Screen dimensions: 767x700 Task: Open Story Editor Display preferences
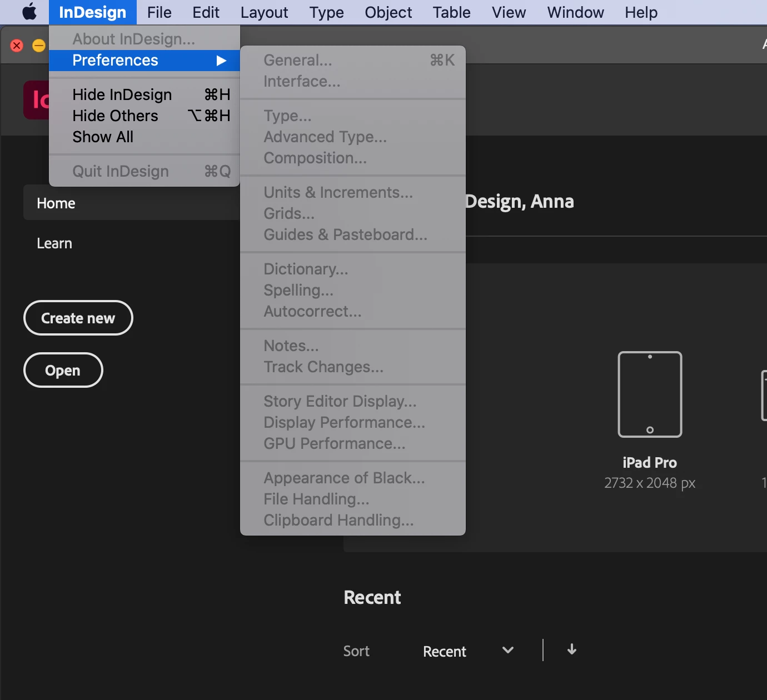[353, 401]
